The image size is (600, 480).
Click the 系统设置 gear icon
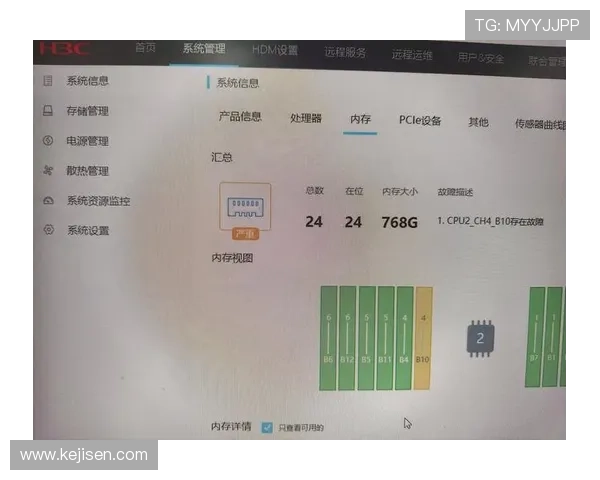49,230
